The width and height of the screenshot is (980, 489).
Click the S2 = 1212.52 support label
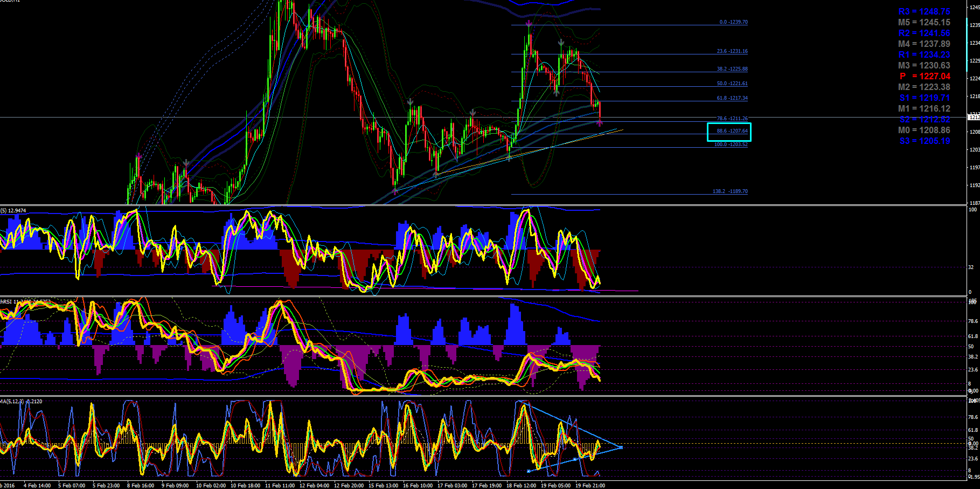(x=925, y=120)
